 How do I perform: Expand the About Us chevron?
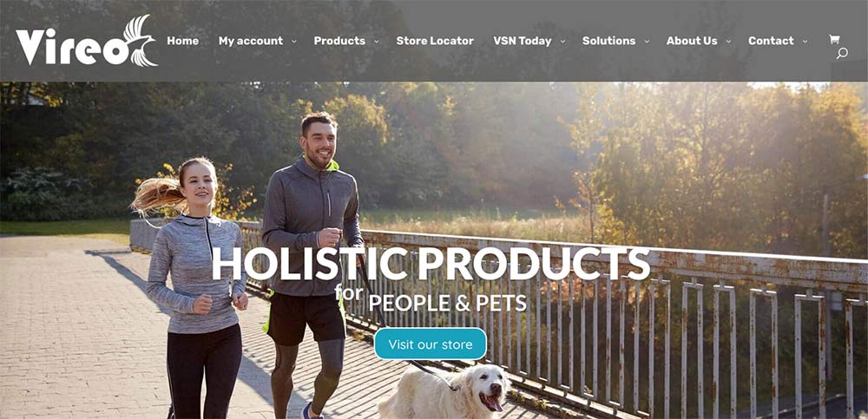pos(728,42)
